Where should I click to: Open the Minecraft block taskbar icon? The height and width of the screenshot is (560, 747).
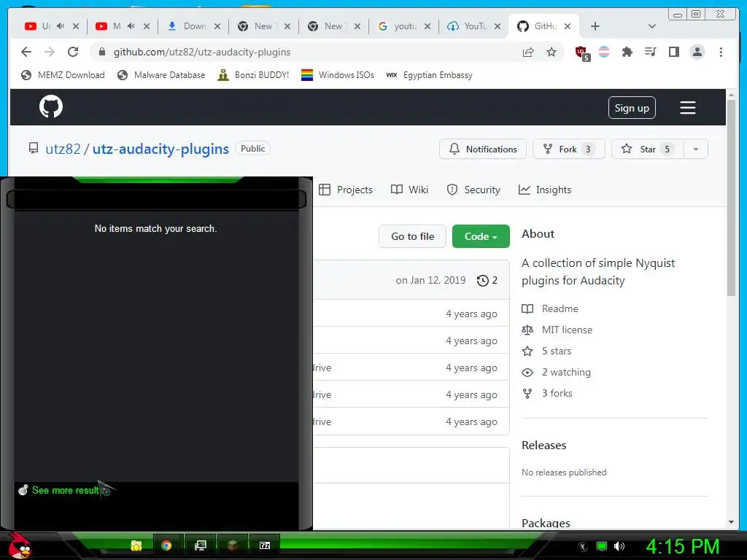coord(233,545)
